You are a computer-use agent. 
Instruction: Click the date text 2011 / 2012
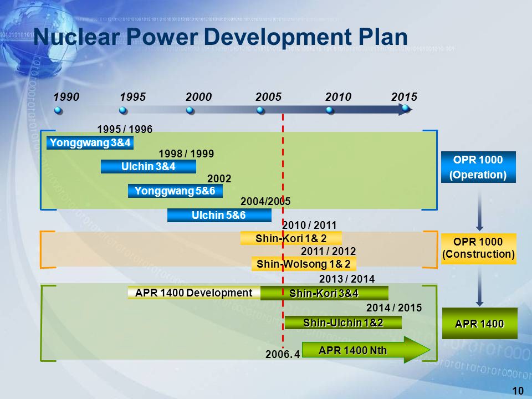(329, 252)
